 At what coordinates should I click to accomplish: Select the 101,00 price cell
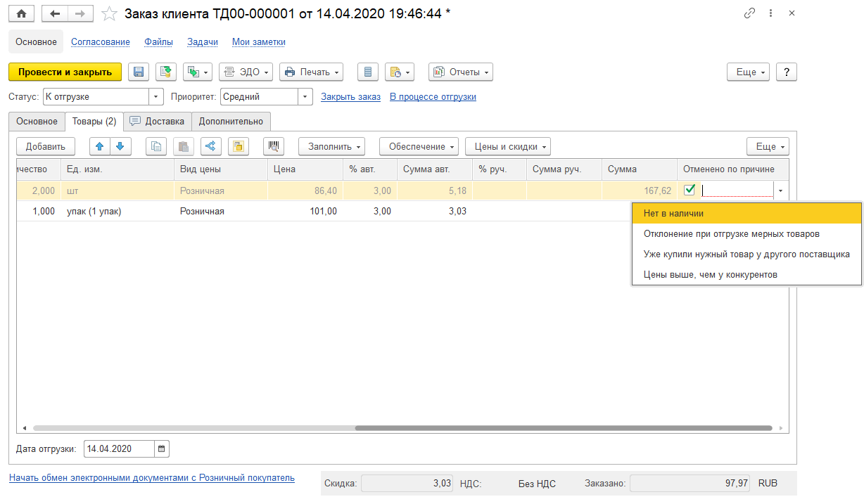305,211
